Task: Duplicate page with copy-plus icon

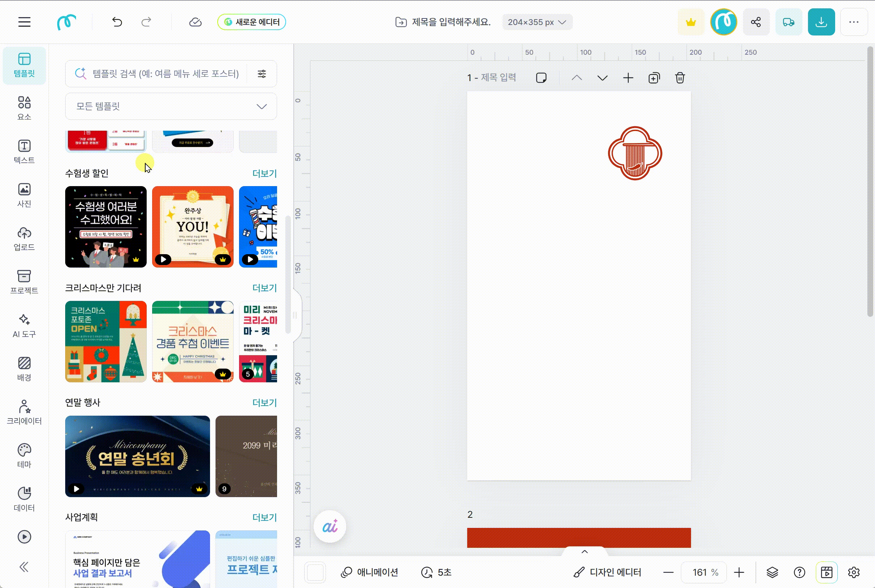Action: [x=654, y=78]
